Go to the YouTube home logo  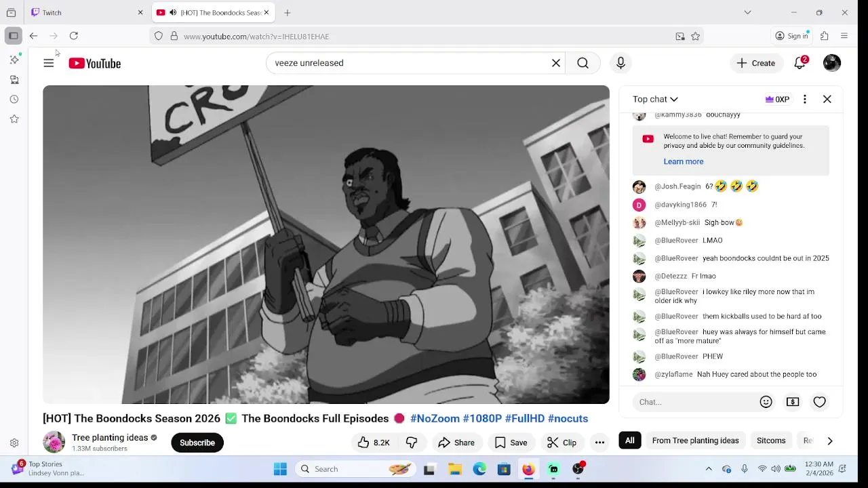[94, 63]
